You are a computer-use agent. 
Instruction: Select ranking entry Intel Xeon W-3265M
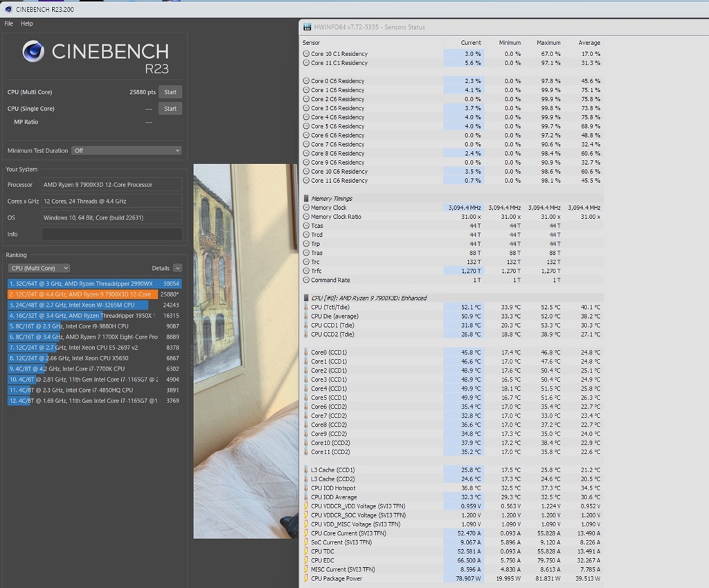point(94,305)
